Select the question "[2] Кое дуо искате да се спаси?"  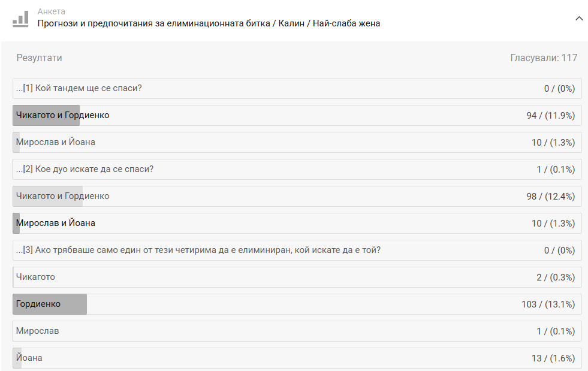point(85,169)
